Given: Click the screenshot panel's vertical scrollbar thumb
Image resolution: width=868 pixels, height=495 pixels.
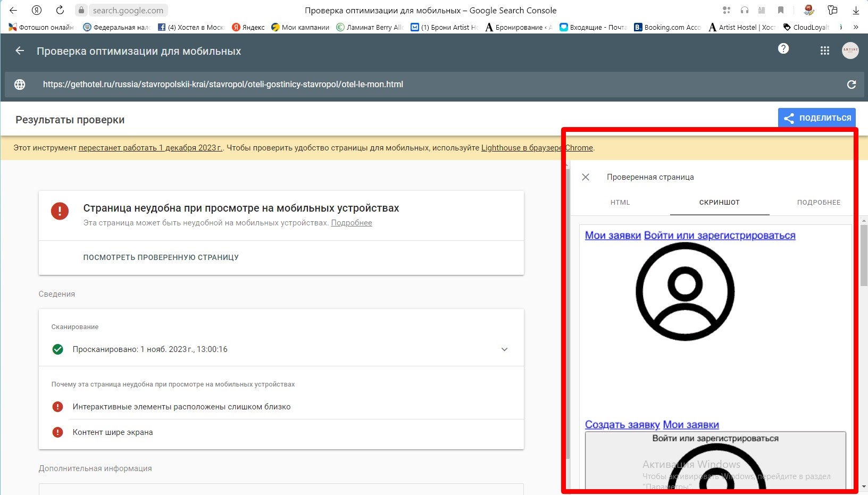Looking at the screenshot, I should (x=864, y=255).
